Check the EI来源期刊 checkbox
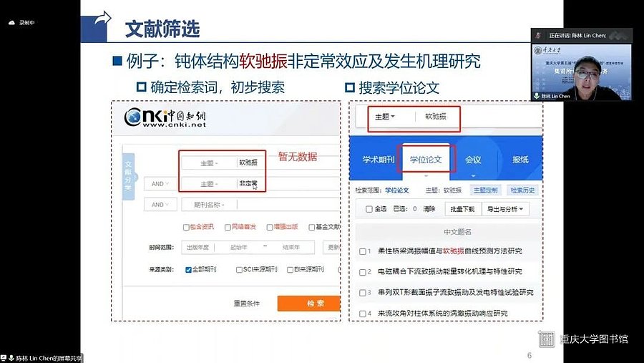 (290, 270)
